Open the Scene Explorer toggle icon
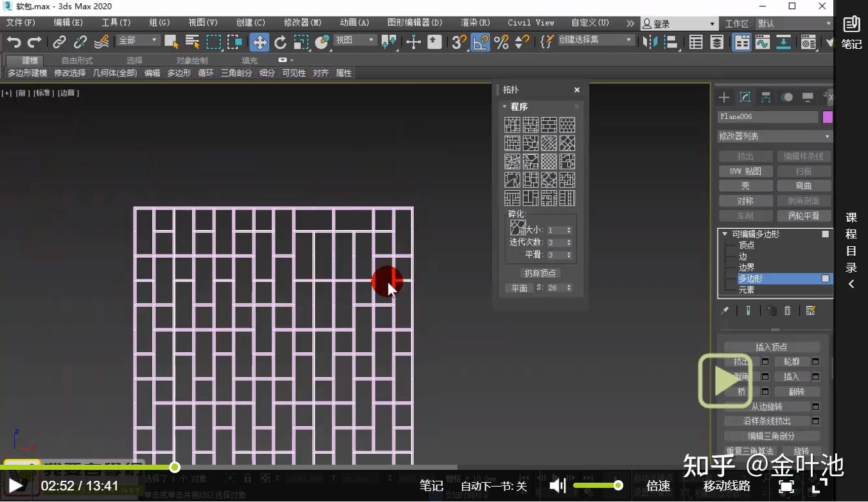Viewport: 868px width, 502px height. tap(696, 42)
